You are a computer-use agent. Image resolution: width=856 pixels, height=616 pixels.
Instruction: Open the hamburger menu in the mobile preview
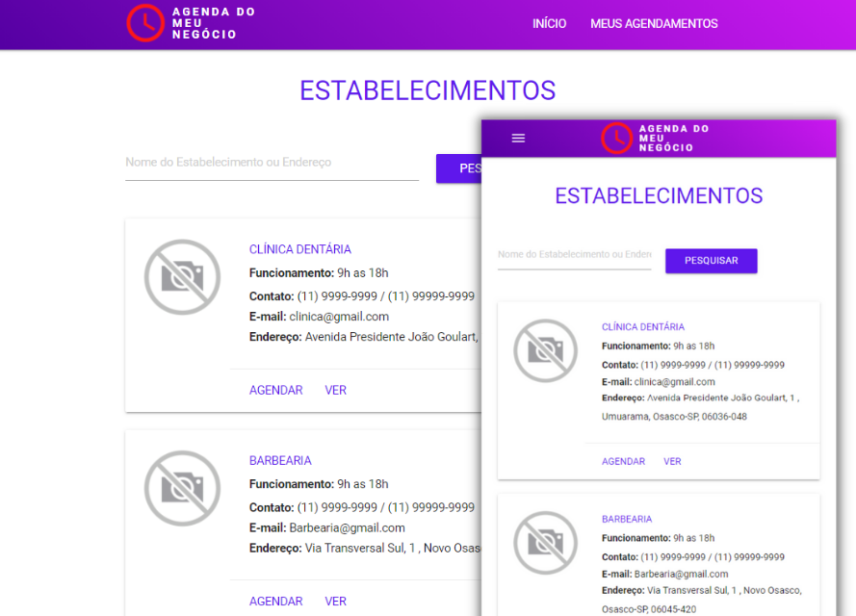518,138
